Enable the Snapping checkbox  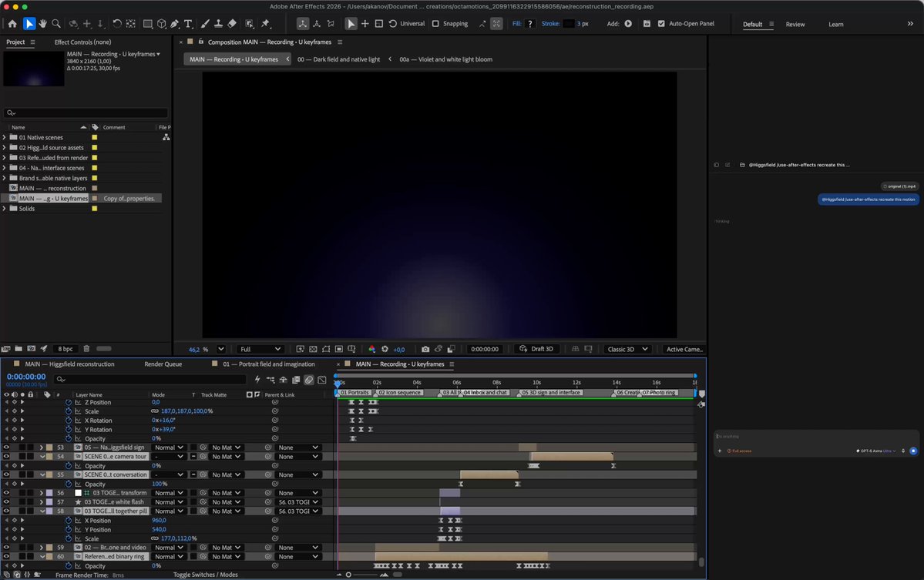pos(435,24)
